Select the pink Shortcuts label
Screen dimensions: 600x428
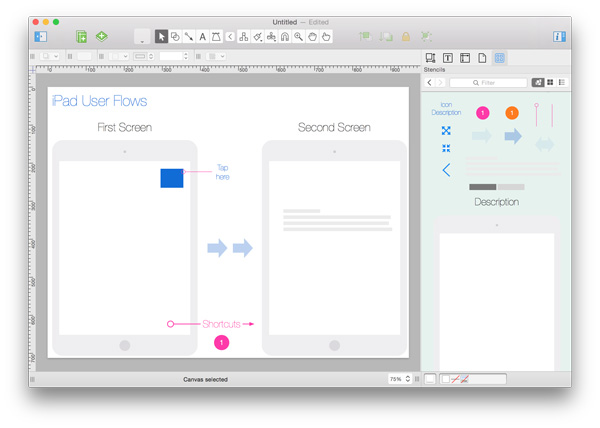[221, 324]
